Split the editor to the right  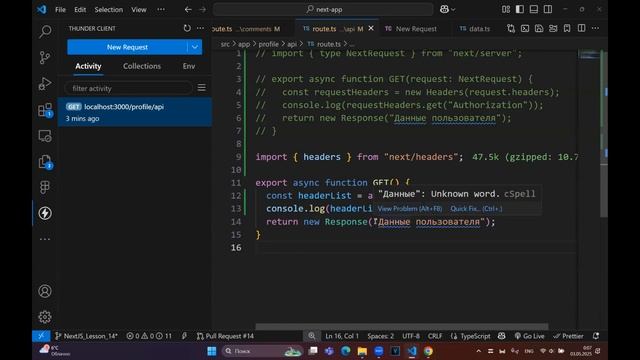[582, 28]
